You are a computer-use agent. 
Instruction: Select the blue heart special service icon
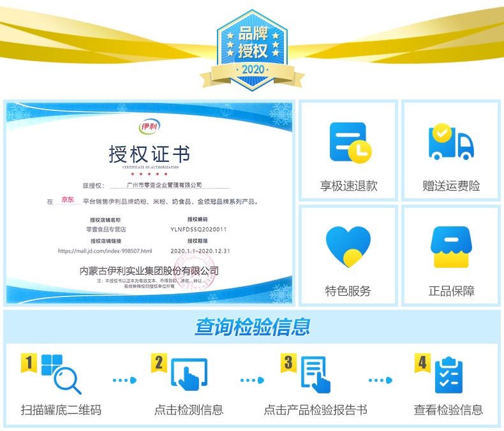[x=348, y=247]
